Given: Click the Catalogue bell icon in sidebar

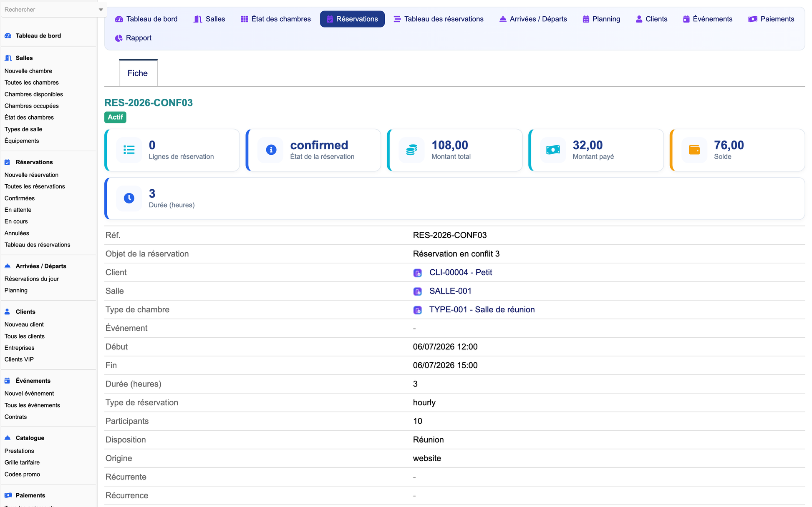Looking at the screenshot, I should point(8,438).
